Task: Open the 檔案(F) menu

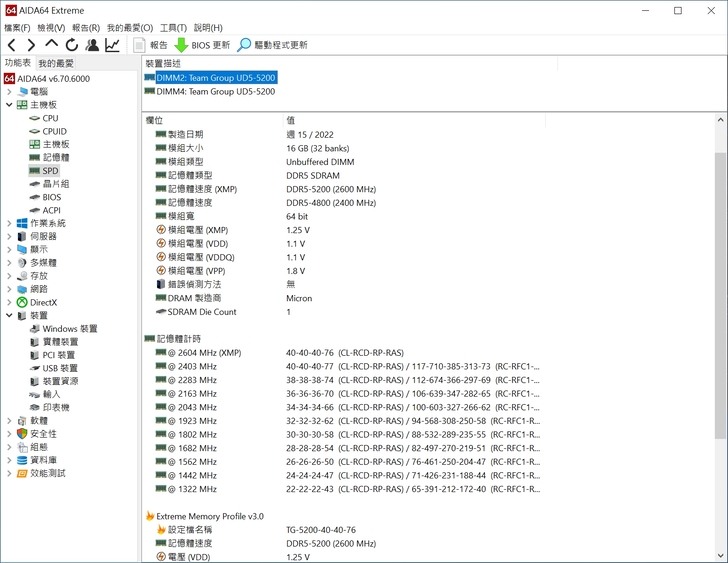Action: [x=17, y=28]
